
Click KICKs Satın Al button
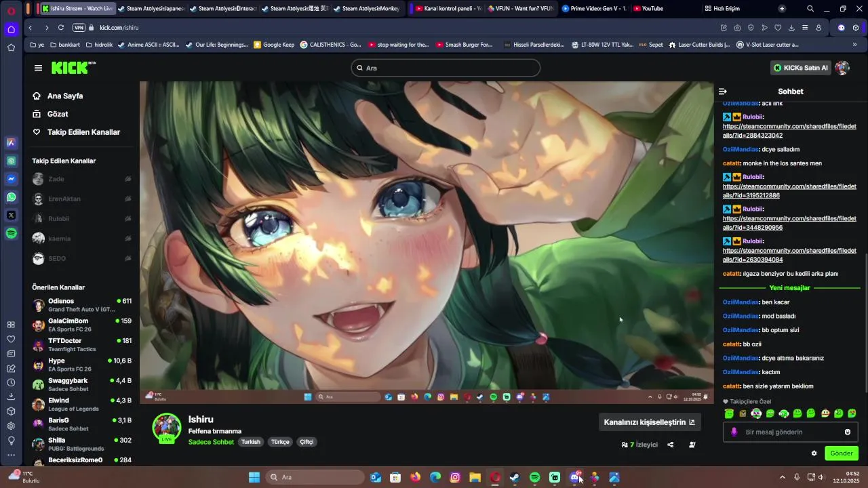(x=801, y=68)
